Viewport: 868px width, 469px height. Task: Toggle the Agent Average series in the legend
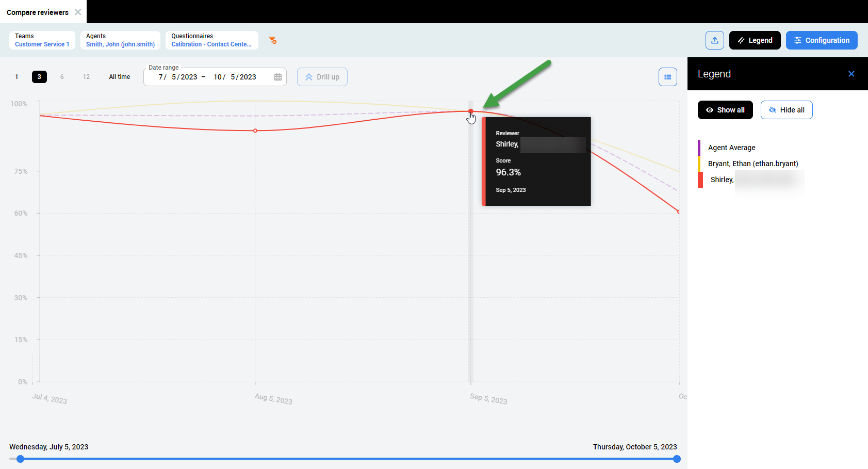pos(731,148)
